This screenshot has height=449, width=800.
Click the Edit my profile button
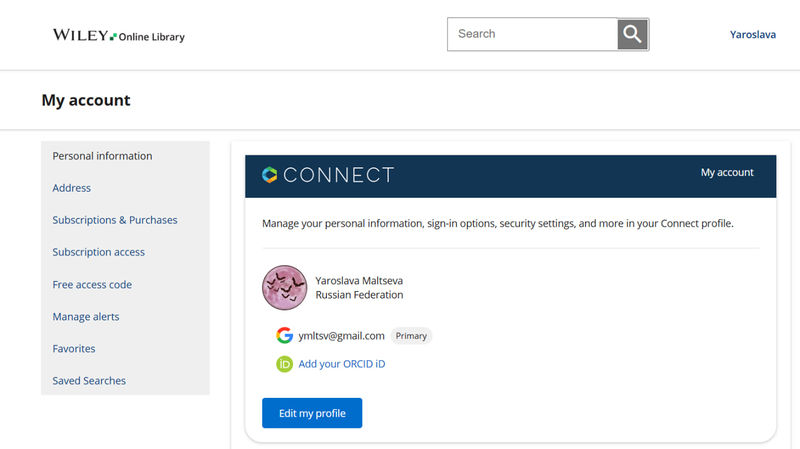(312, 413)
